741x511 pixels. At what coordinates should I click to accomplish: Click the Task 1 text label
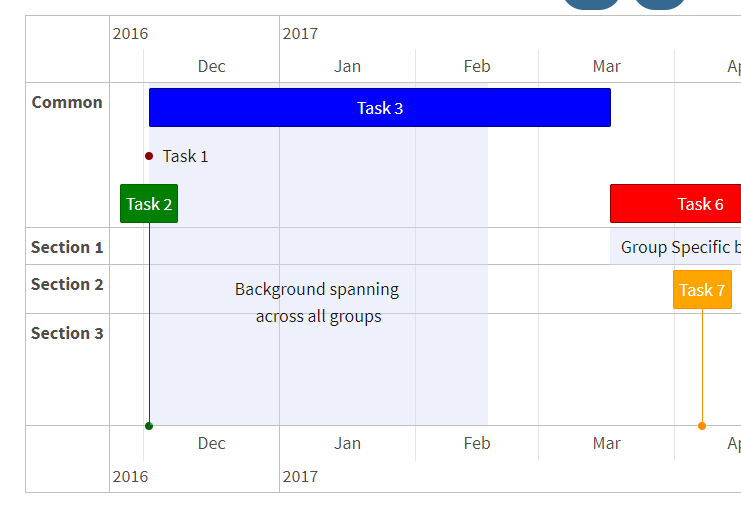tap(185, 156)
